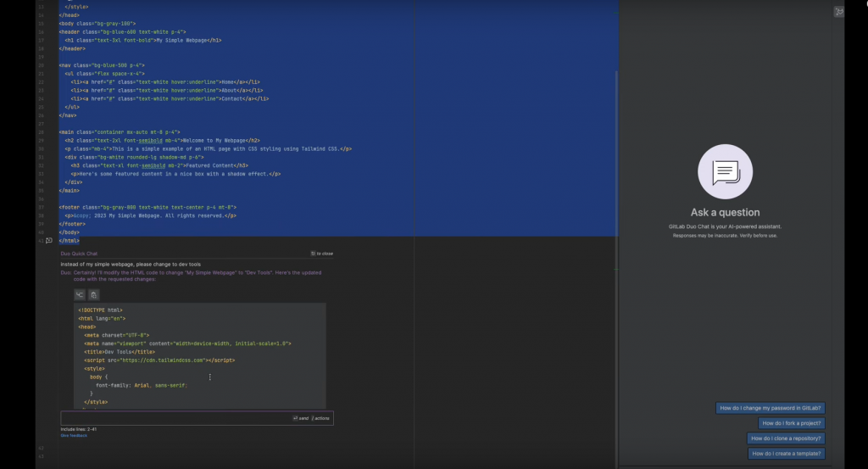Click 'GitLab Duo Chat is your AI-powered assistant.' text
The image size is (868, 469).
click(726, 226)
